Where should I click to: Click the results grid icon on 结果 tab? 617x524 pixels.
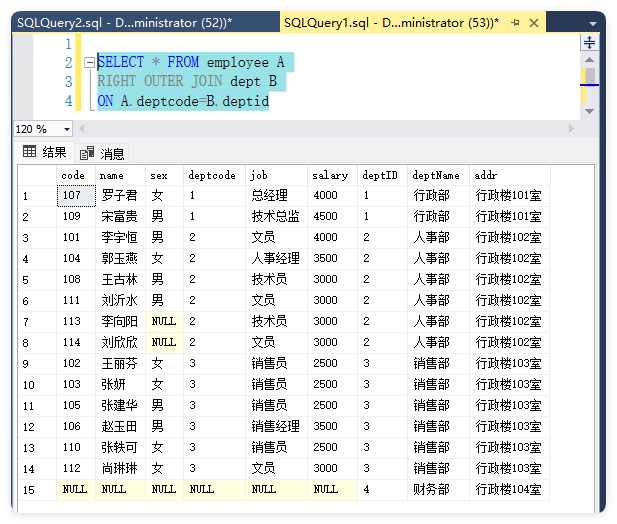(30, 151)
